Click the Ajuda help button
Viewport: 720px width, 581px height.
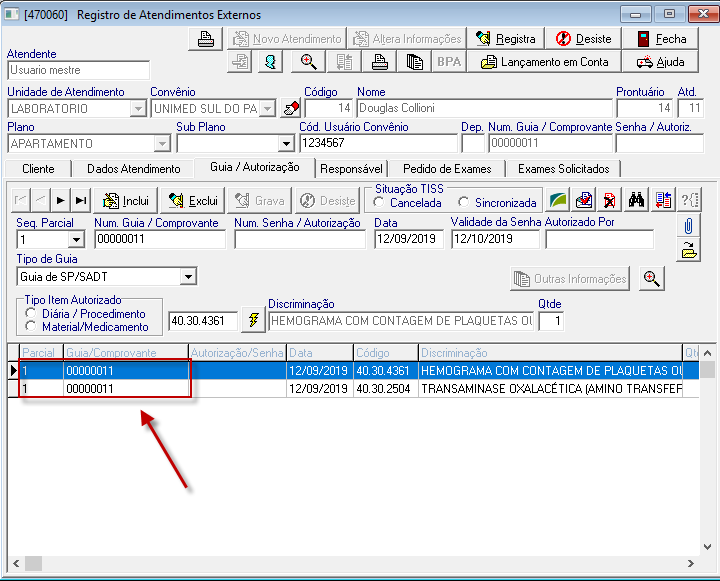pos(661,62)
